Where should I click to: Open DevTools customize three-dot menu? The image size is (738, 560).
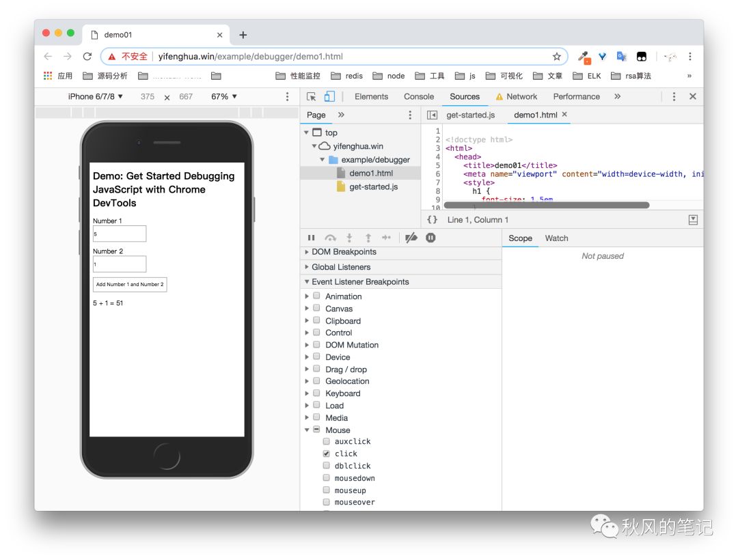(x=674, y=96)
